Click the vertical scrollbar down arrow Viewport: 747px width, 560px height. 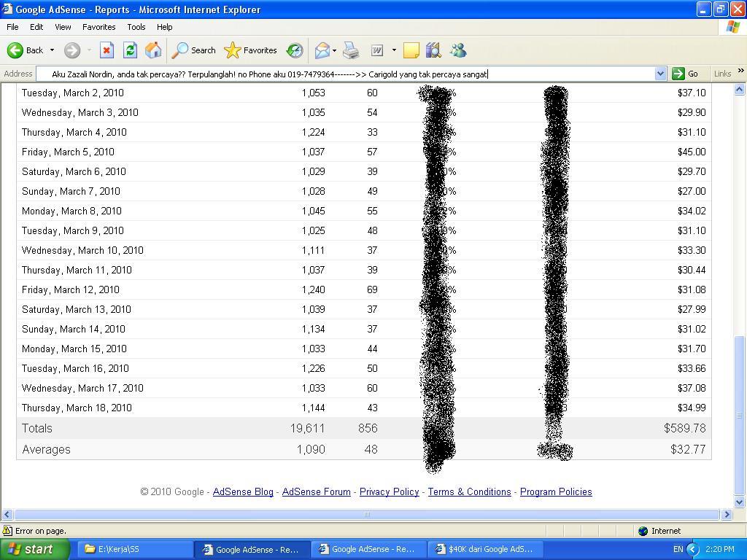tap(740, 502)
